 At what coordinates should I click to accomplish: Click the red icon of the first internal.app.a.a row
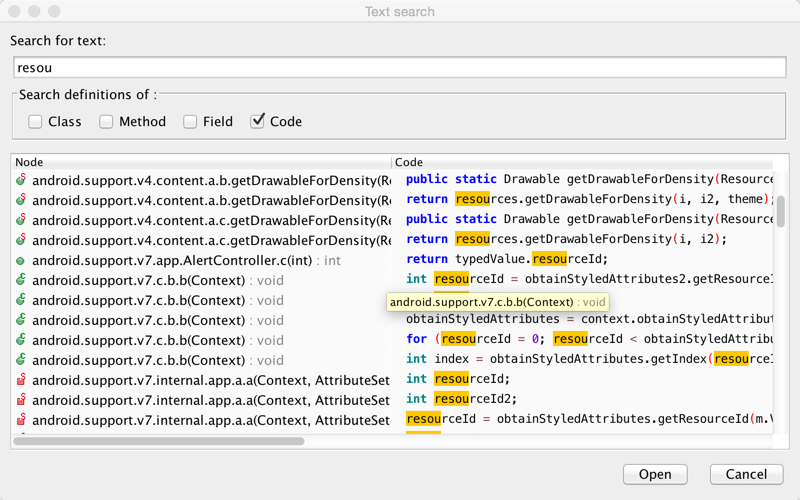click(21, 380)
